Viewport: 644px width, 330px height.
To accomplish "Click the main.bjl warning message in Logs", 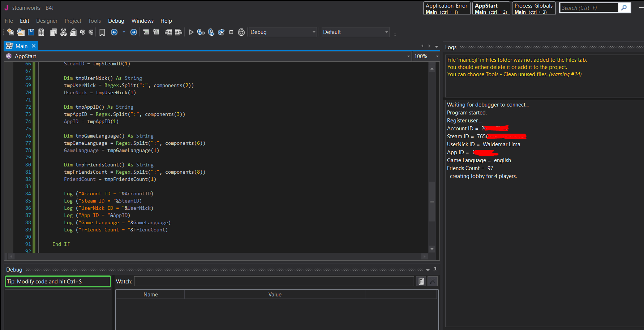I will click(517, 67).
